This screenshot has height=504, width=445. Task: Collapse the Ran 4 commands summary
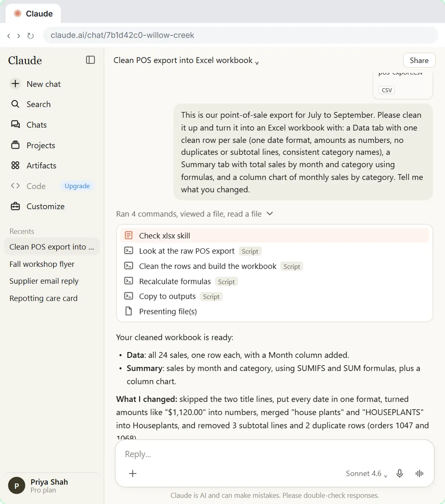[x=195, y=214]
